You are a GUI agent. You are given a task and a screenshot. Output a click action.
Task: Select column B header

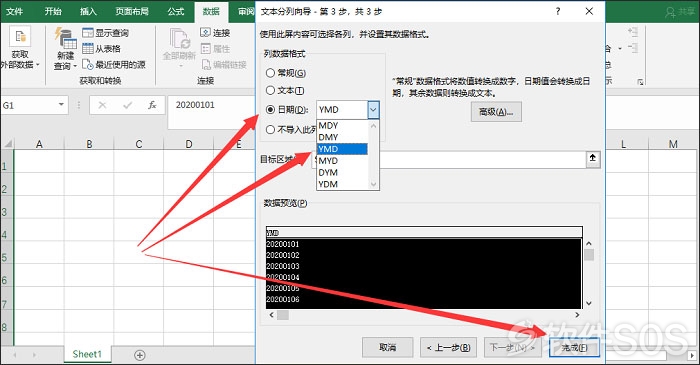click(89, 144)
